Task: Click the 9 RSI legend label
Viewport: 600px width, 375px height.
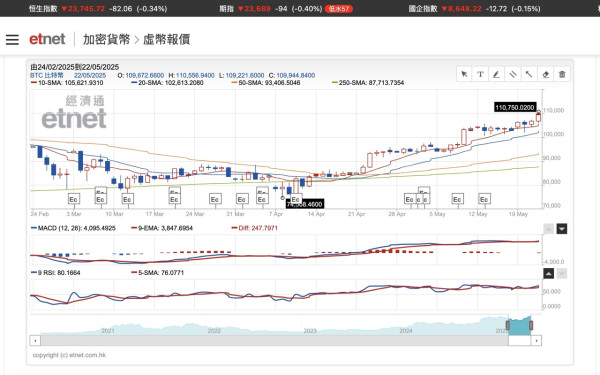Action: coord(56,273)
